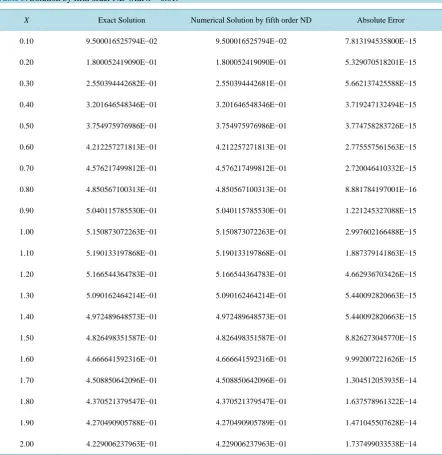Click absolute error 2.997602166488E-15
Viewport: 442px width, 455px height.
pos(381,232)
